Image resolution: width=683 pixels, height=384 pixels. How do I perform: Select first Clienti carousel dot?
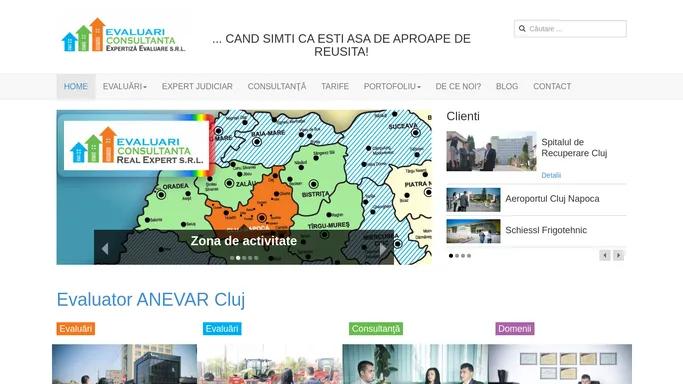[x=451, y=256]
